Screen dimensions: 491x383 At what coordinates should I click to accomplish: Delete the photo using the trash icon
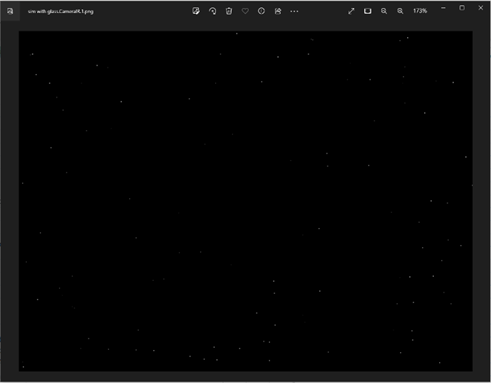pos(229,11)
